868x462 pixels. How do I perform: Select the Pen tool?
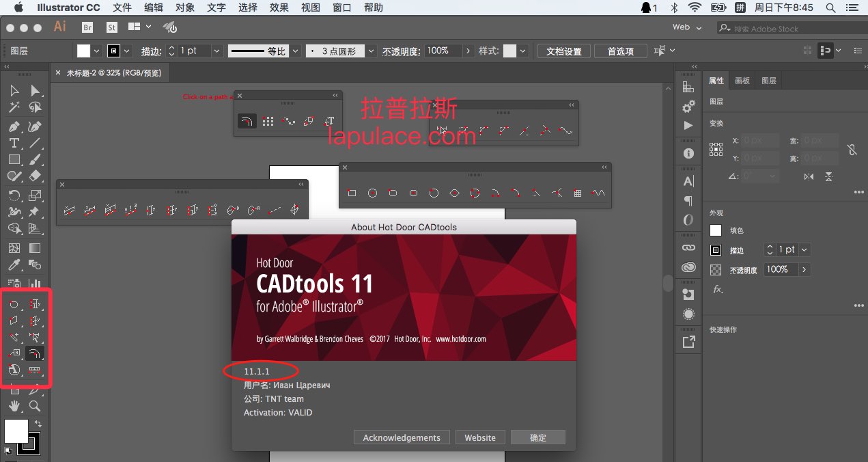[x=14, y=126]
